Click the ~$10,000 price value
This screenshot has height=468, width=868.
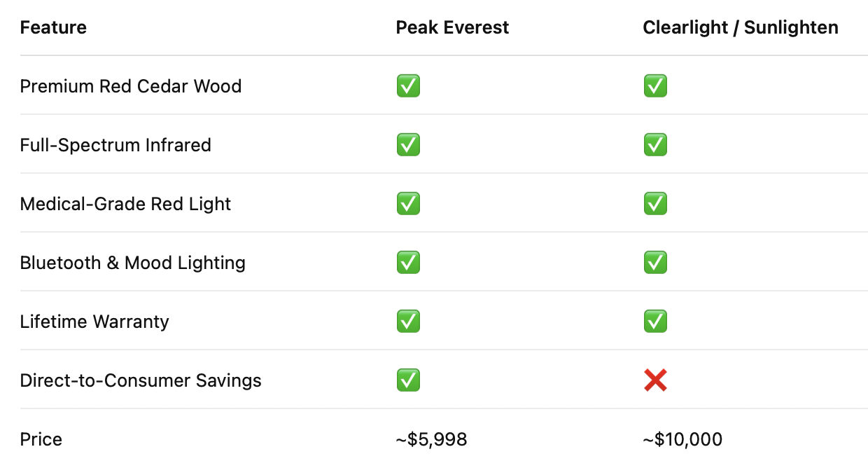(682, 439)
